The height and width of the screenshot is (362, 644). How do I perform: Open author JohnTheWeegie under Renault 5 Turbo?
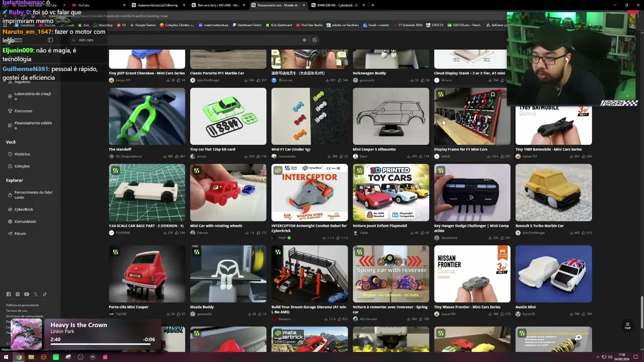[533, 233]
